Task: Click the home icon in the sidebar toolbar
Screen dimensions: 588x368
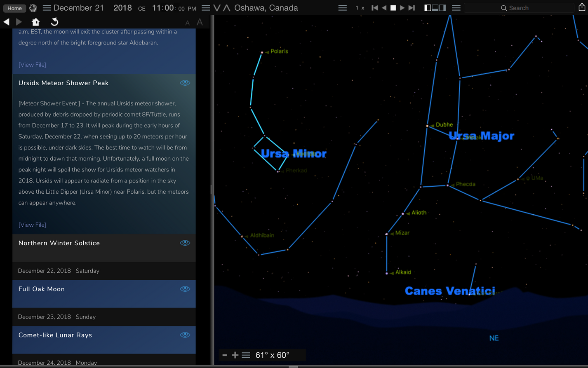Action: pos(35,21)
